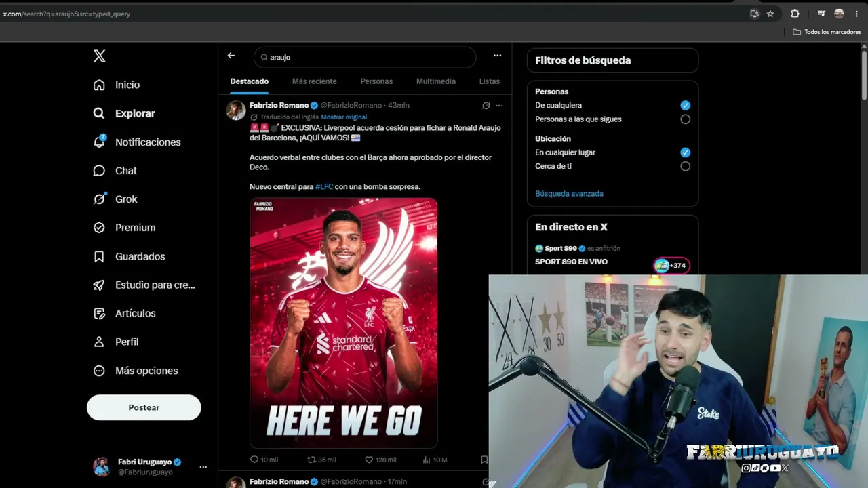The height and width of the screenshot is (488, 868).
Task: Open the browser media controls icon
Action: (x=821, y=14)
